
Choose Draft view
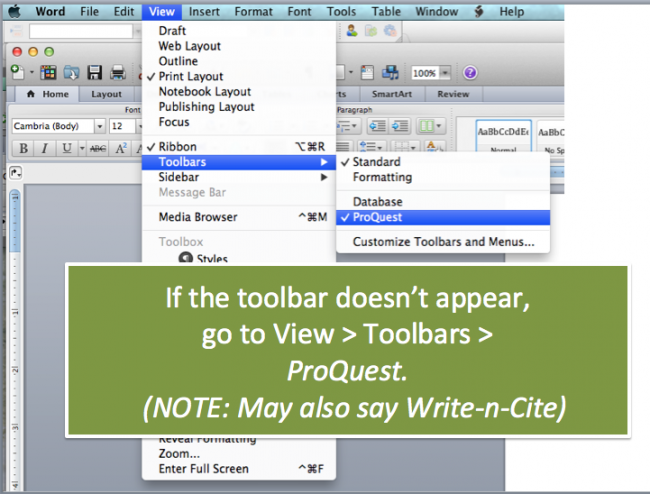pyautogui.click(x=239, y=31)
